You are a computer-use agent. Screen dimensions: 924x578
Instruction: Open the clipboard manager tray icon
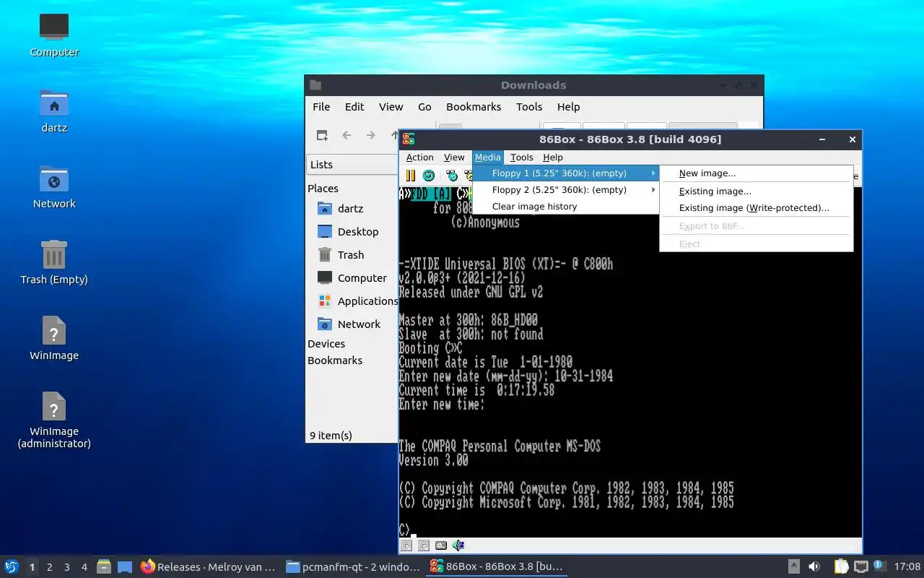(x=842, y=566)
